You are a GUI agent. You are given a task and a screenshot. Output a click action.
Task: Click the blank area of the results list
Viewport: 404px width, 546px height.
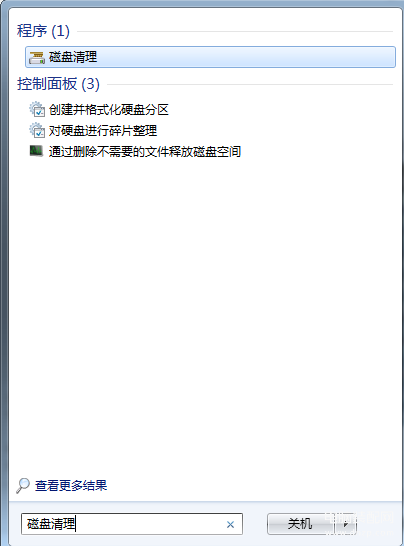[205, 313]
